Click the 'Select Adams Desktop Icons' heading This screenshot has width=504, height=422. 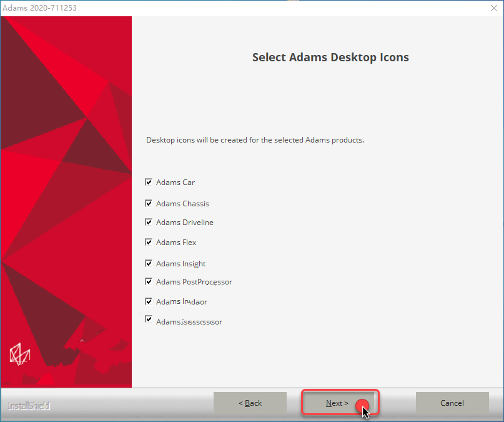tap(330, 58)
